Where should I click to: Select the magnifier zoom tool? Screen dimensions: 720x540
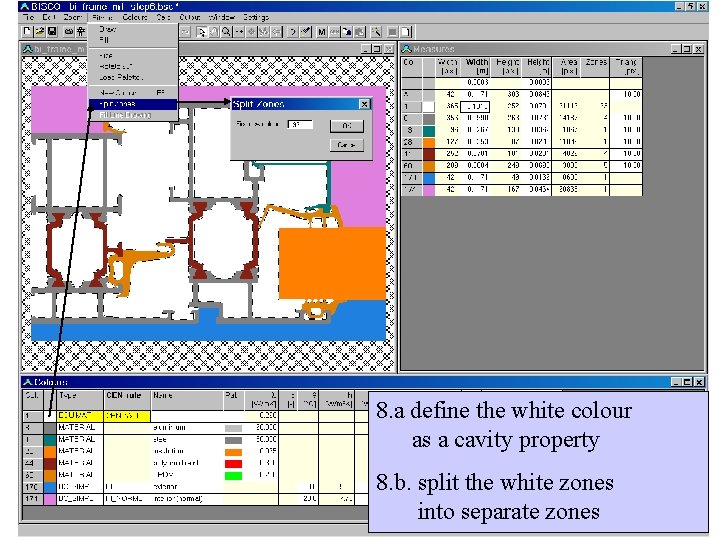click(226, 32)
